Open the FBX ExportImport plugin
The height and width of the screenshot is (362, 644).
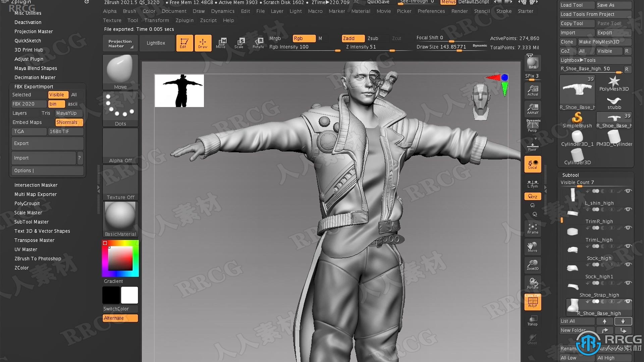click(34, 86)
